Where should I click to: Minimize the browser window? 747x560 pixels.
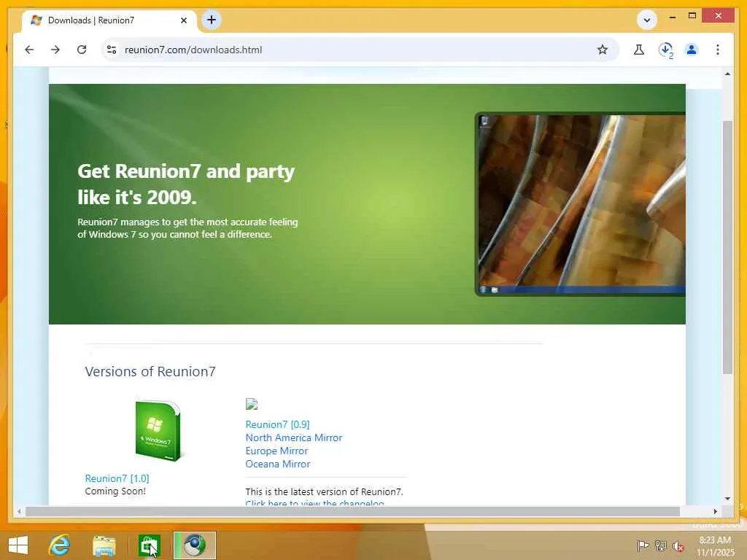pos(672,17)
